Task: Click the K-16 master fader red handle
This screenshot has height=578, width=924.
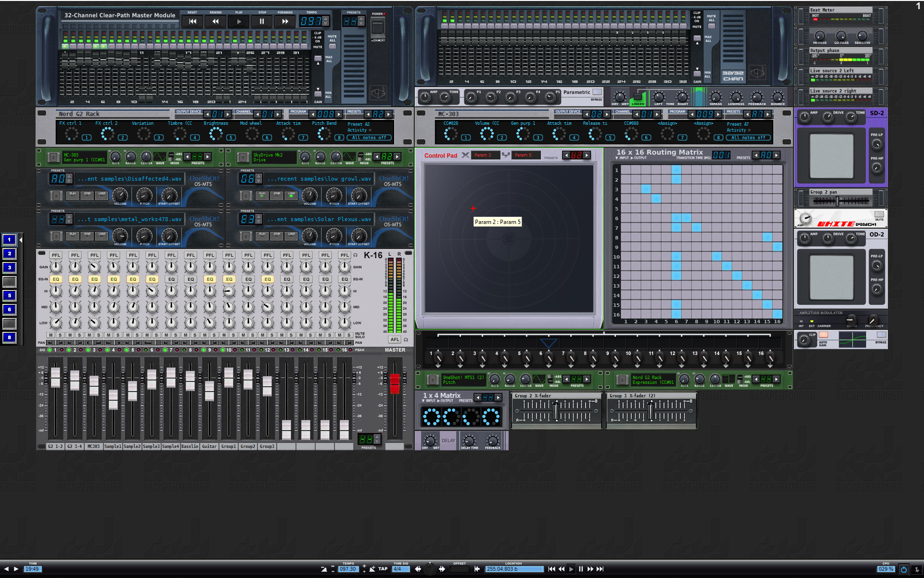Action: click(395, 383)
